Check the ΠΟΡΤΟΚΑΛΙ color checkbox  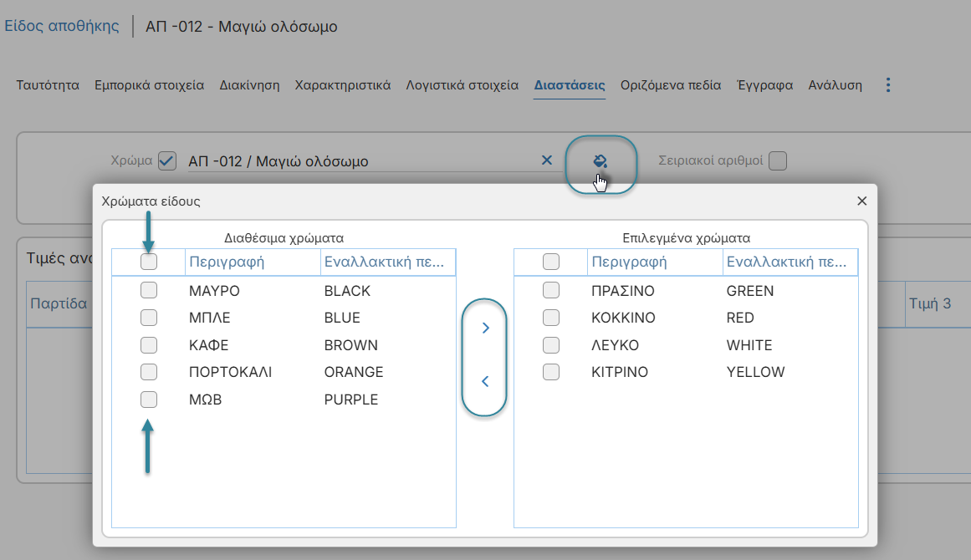coord(149,372)
